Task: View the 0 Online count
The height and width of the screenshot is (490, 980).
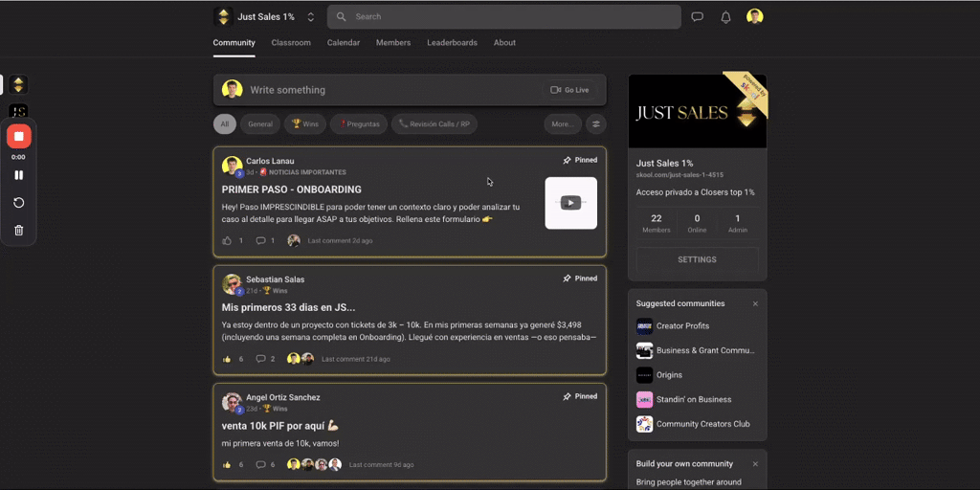Action: [697, 223]
